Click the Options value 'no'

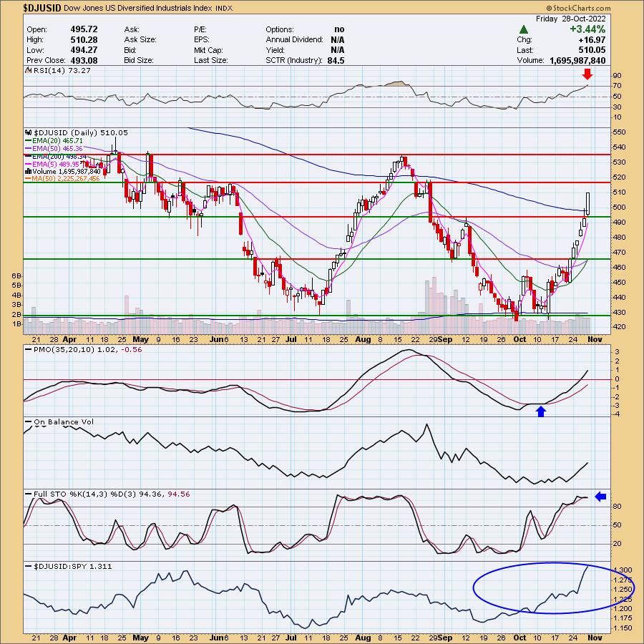pyautogui.click(x=339, y=29)
